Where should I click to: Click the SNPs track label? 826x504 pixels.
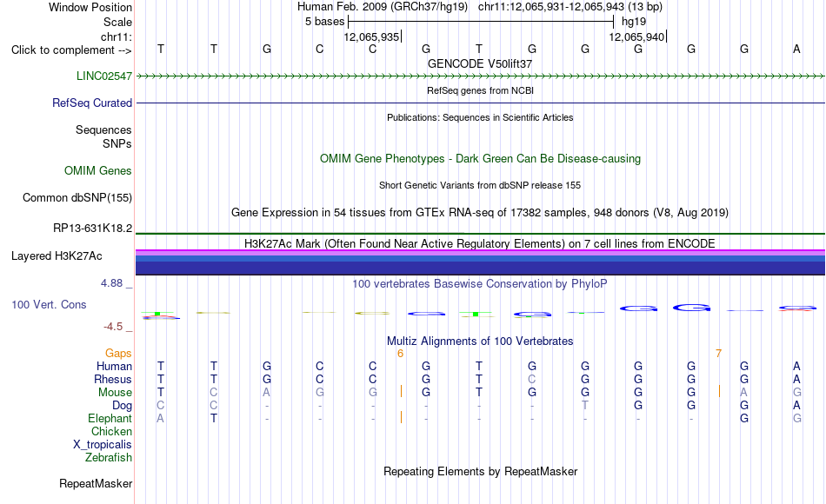tap(117, 143)
